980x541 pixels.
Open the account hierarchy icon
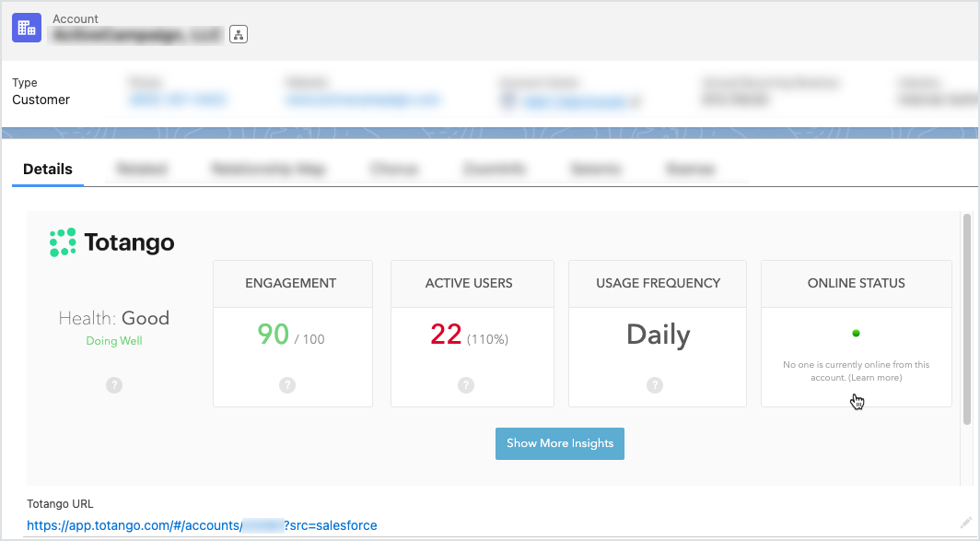pos(239,34)
